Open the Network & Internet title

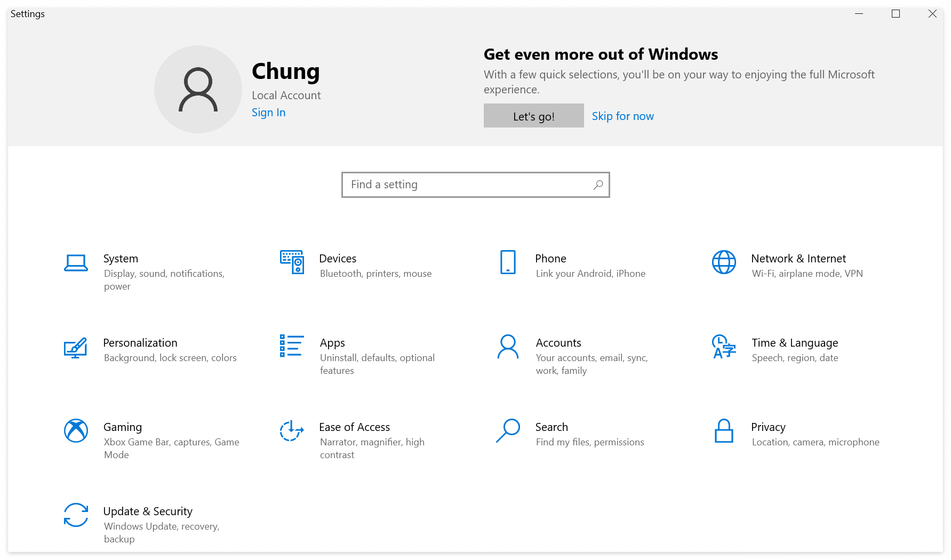[798, 259]
